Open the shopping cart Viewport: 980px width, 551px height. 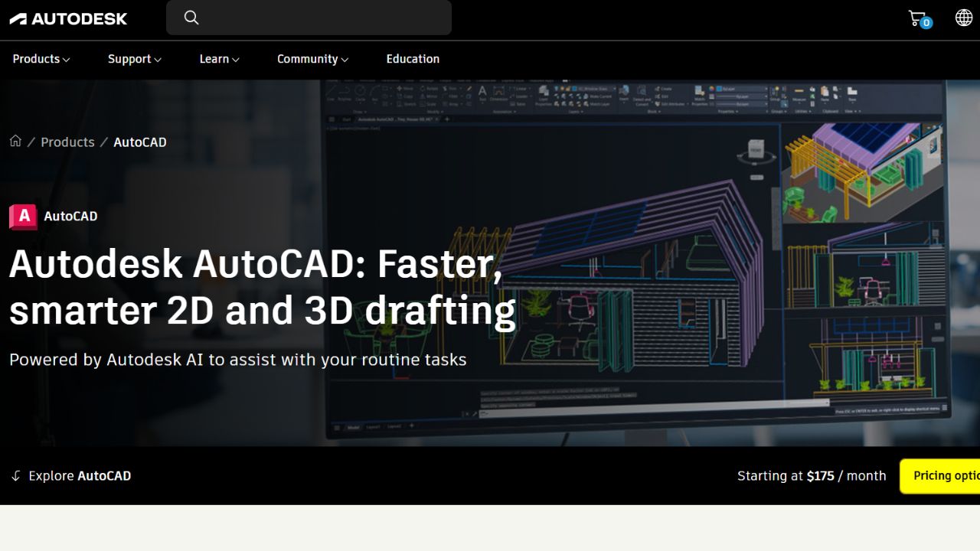[x=920, y=18]
